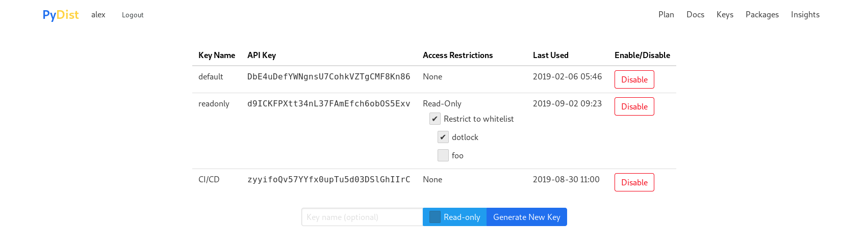This screenshot has width=868, height=250.
Task: Click the CI/CD key's API key string
Action: coord(328,180)
